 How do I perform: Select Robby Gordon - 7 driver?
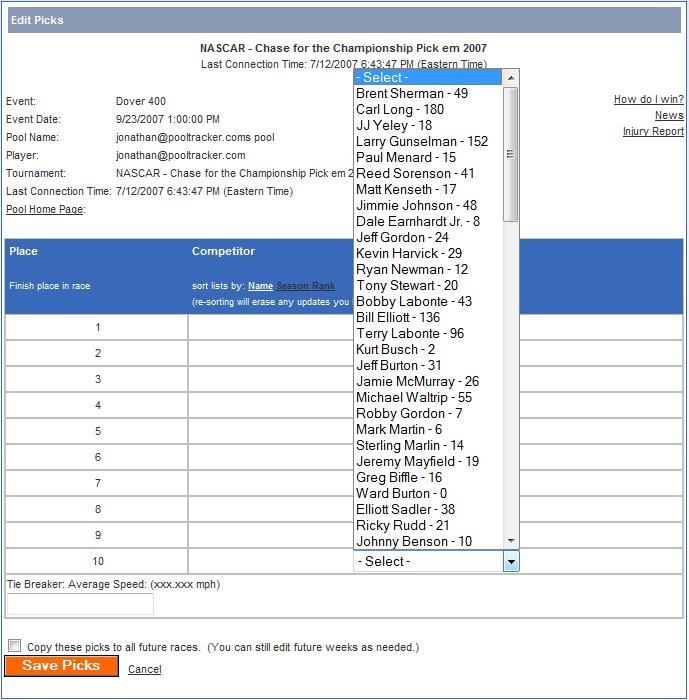click(428, 413)
